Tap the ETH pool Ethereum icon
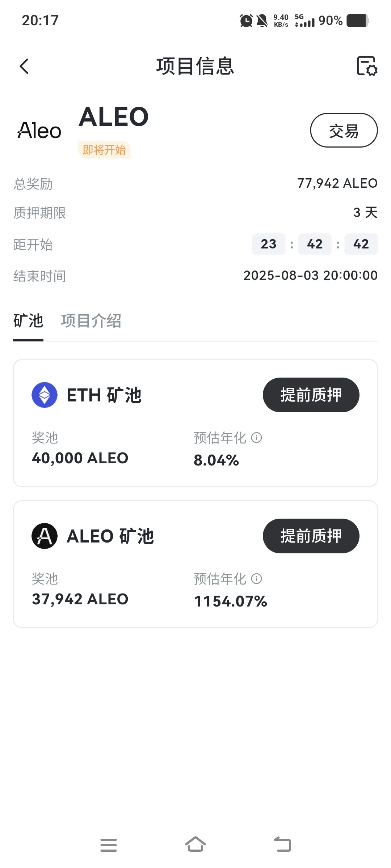Screen dimensions: 391x868 [45, 395]
